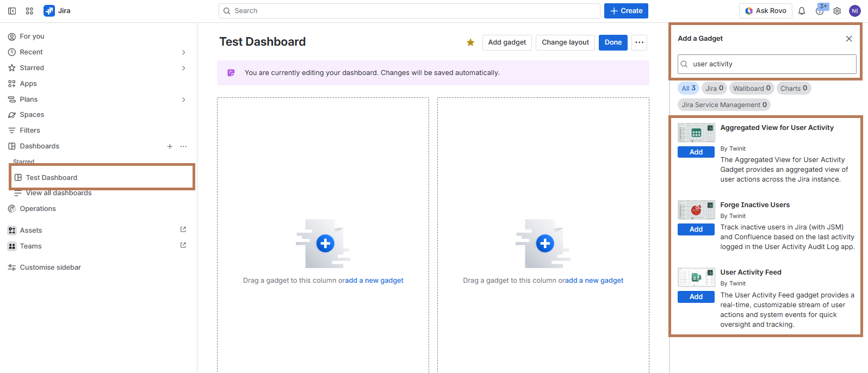Click the Add gadget button
The height and width of the screenshot is (373, 868).
[507, 42]
